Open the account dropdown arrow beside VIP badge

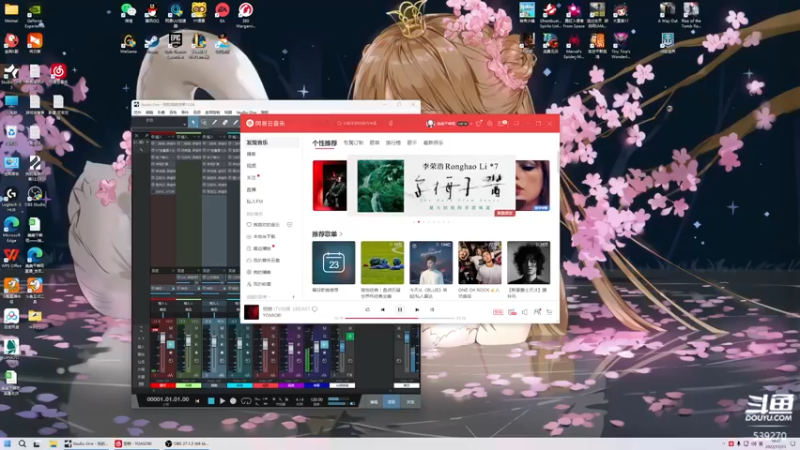click(x=471, y=124)
